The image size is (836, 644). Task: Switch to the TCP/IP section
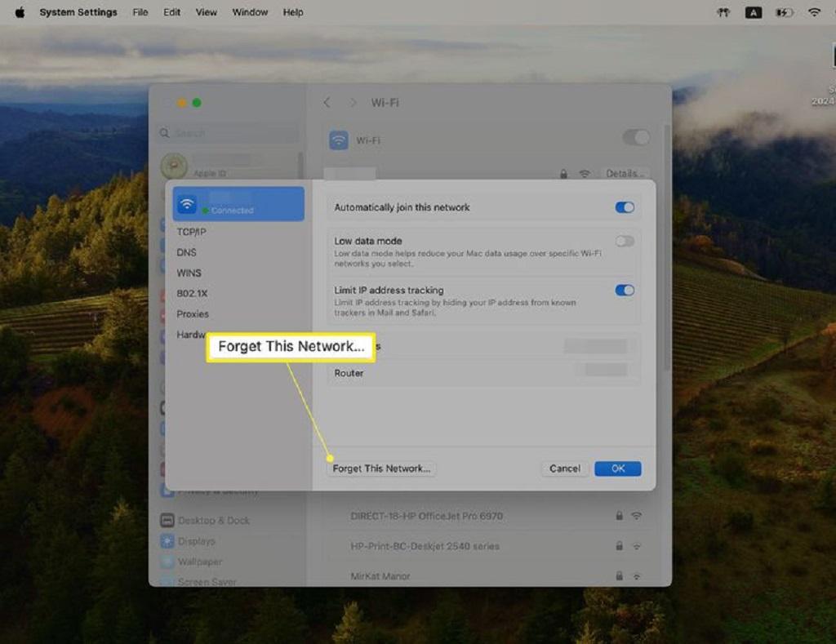191,232
